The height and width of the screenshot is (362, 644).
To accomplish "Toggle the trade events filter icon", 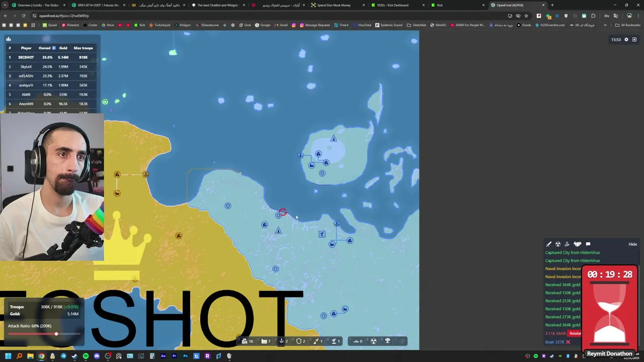I will coord(567,244).
